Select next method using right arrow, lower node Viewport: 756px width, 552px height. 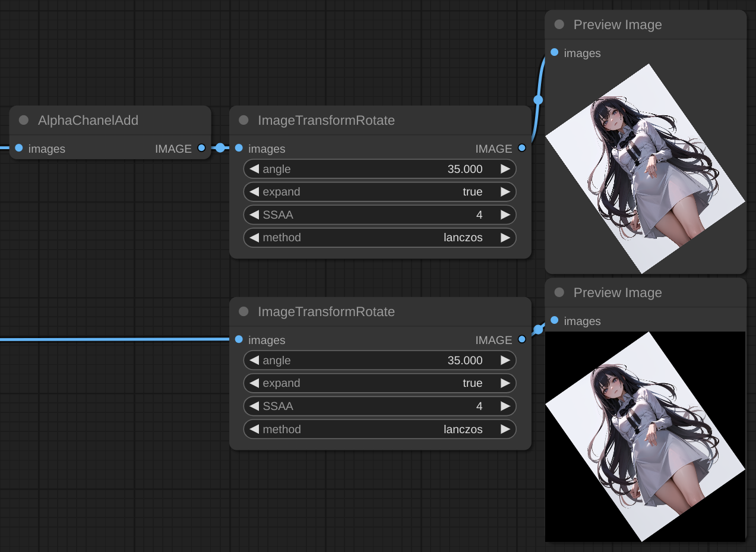pos(505,429)
